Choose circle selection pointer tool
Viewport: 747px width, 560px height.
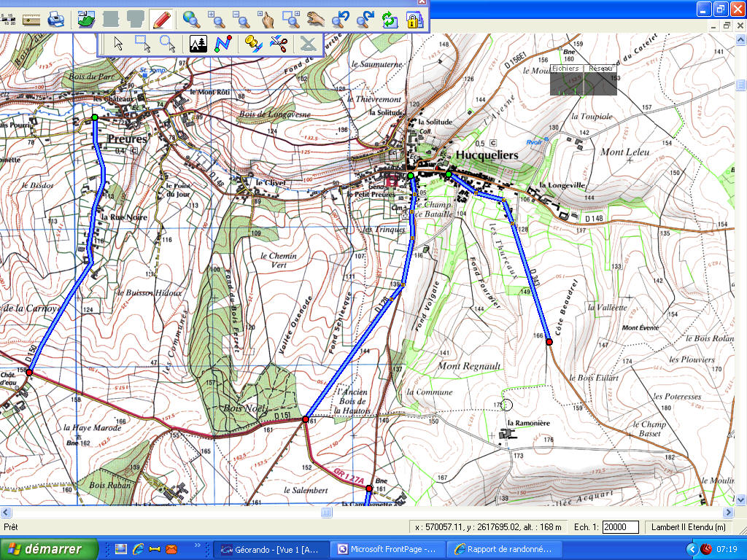click(168, 44)
